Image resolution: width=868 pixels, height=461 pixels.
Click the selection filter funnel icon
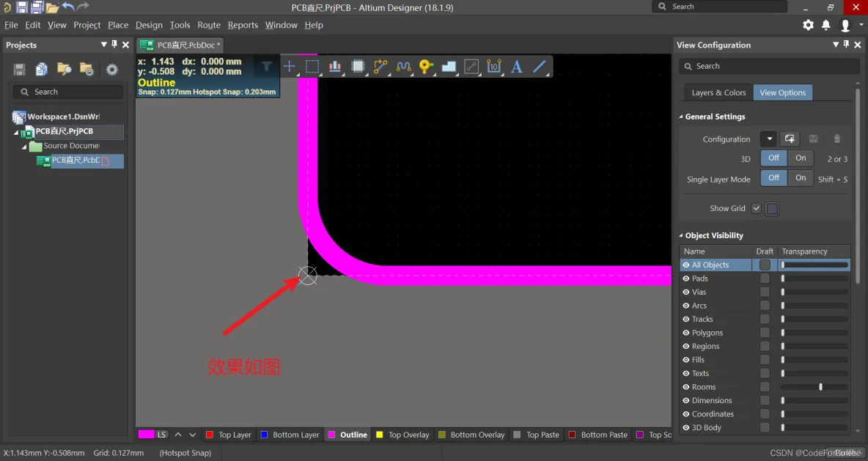pos(266,67)
